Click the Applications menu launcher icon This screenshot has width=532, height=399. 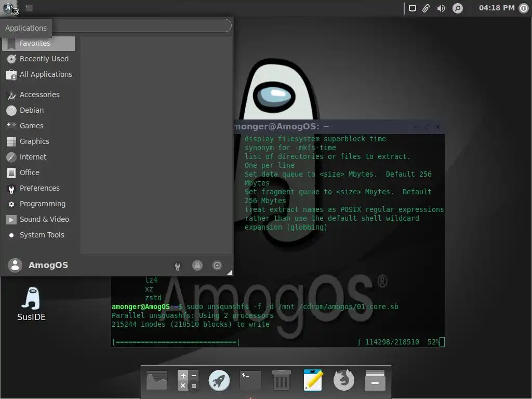(8, 7)
